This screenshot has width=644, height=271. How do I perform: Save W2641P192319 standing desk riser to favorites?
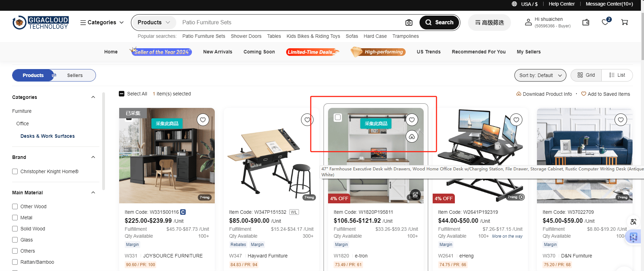coord(517,120)
